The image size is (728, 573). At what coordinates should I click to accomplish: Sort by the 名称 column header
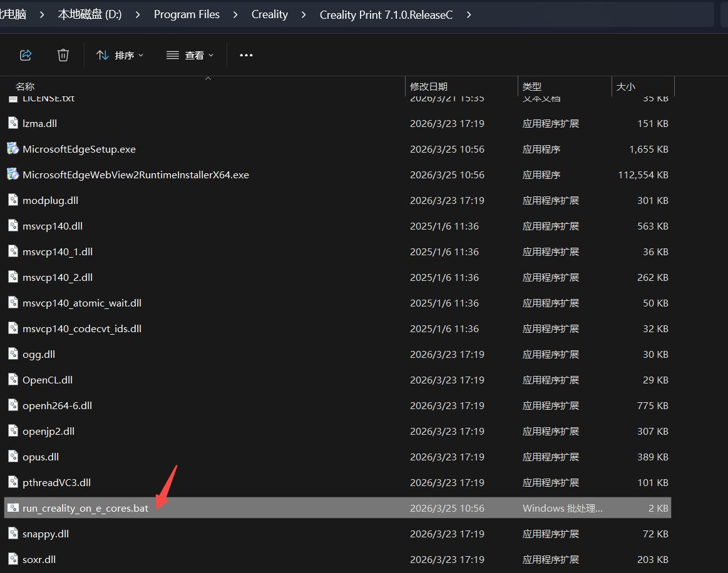25,86
